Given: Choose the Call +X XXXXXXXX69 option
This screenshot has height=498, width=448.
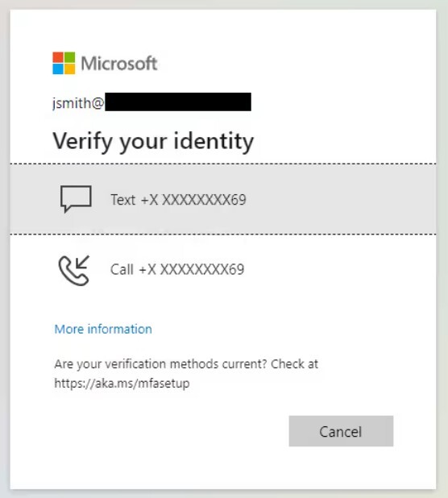Looking at the screenshot, I should pyautogui.click(x=223, y=270).
